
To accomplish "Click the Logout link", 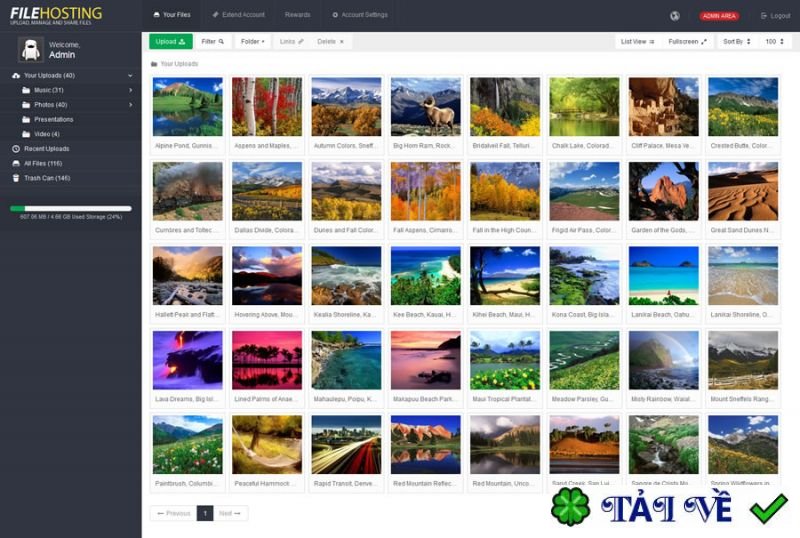I will click(776, 16).
